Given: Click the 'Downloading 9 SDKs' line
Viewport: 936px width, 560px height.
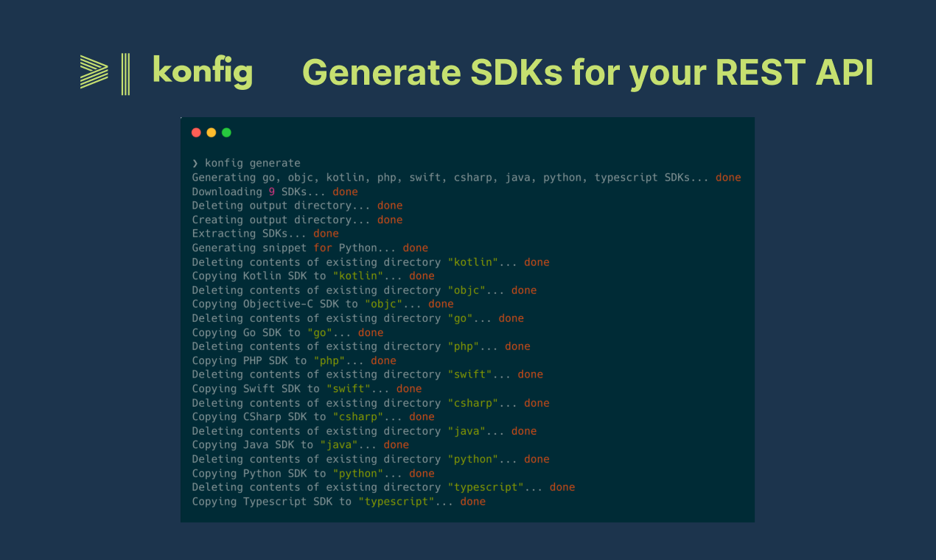Looking at the screenshot, I should (275, 192).
